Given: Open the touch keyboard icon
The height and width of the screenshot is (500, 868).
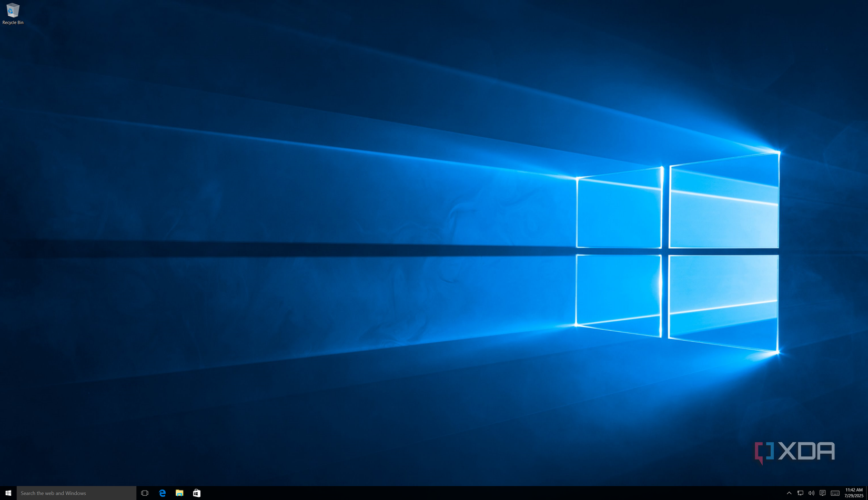Looking at the screenshot, I should [x=835, y=493].
